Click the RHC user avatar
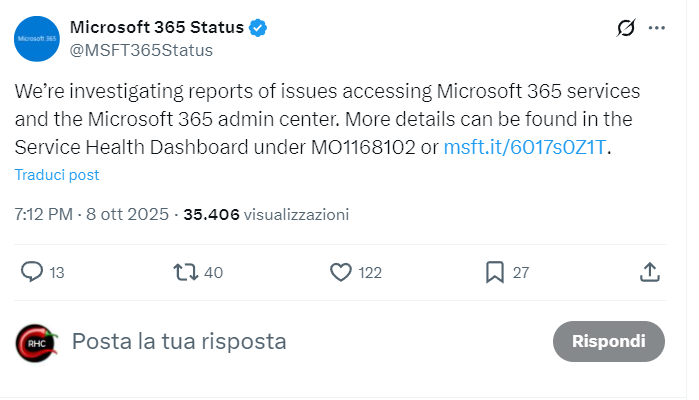 (36, 341)
